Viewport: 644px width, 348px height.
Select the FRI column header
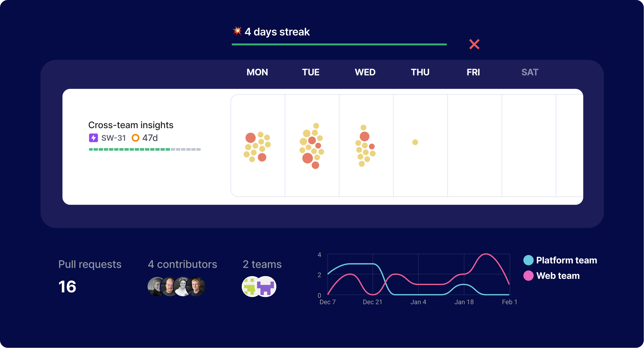tap(473, 72)
